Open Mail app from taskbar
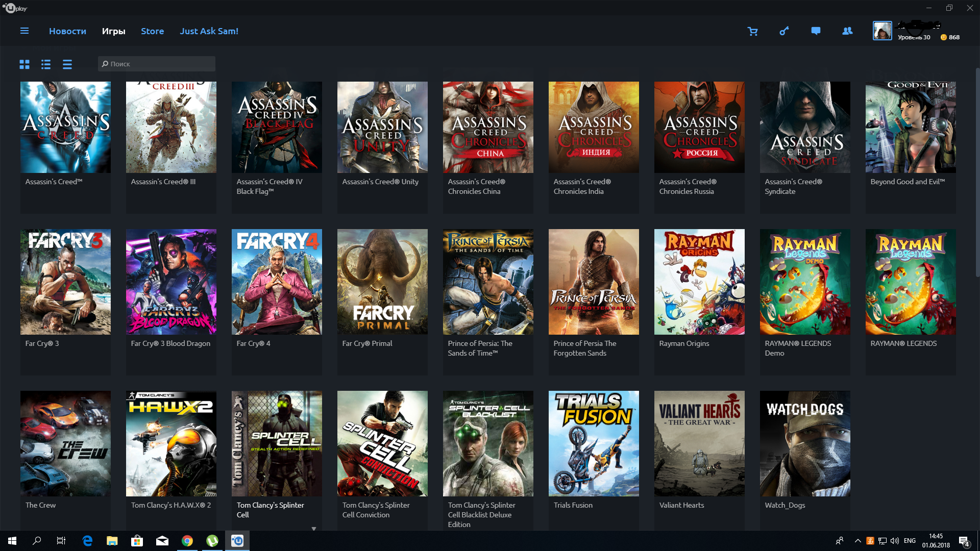The width and height of the screenshot is (980, 551). pyautogui.click(x=162, y=541)
